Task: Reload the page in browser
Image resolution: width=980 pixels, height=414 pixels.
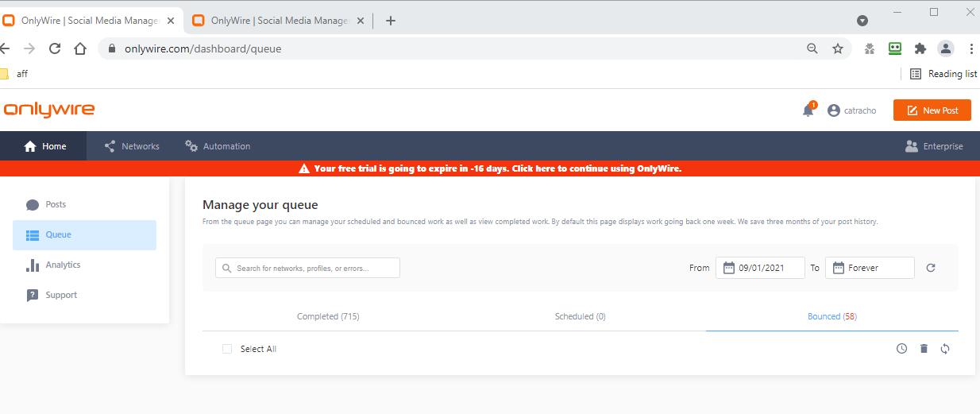Action: [55, 48]
